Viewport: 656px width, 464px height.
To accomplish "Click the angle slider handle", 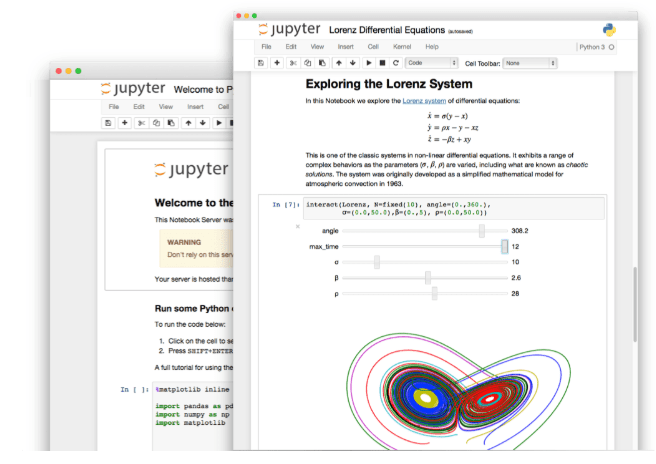I will (x=482, y=231).
